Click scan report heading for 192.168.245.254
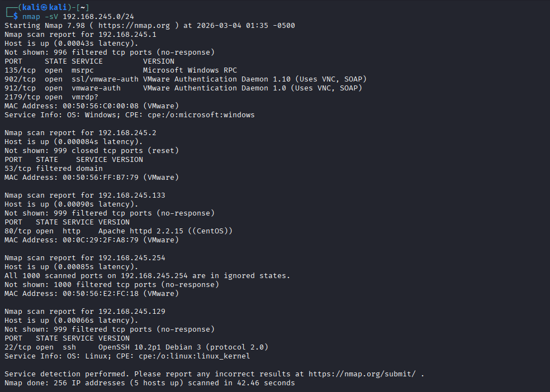The height and width of the screenshot is (392, 550). coord(84,258)
